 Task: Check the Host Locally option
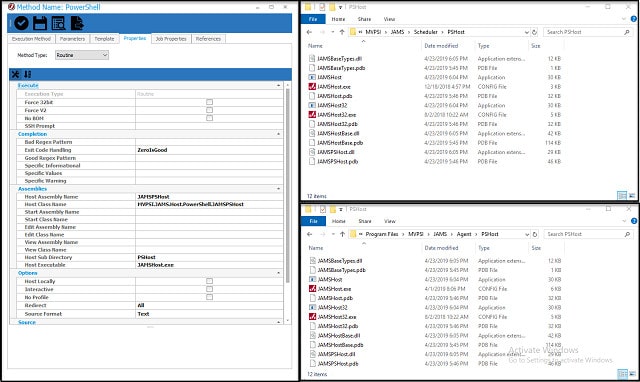(209, 281)
